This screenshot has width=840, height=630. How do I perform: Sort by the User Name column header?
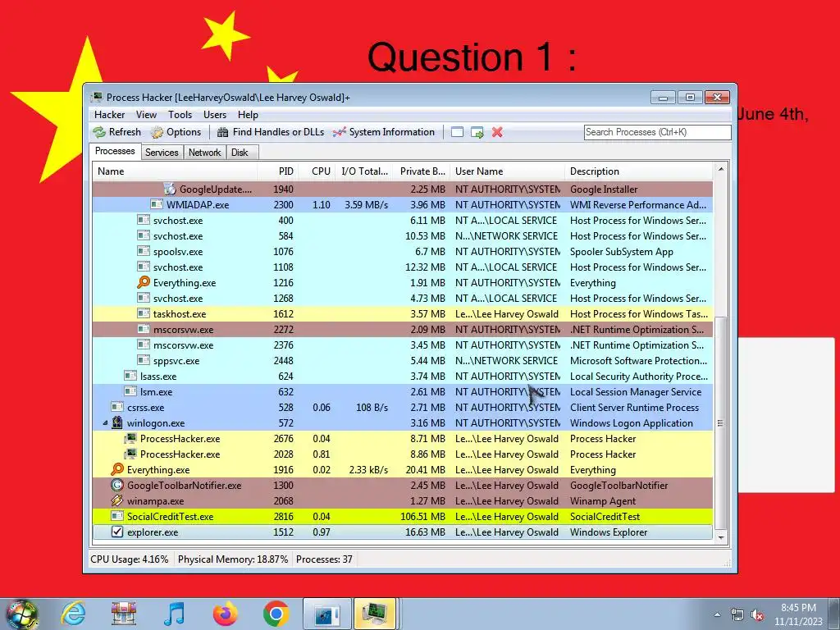click(507, 171)
